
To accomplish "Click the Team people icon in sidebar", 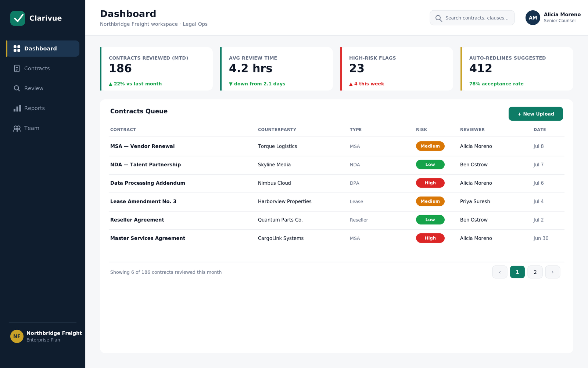I will pyautogui.click(x=17, y=128).
